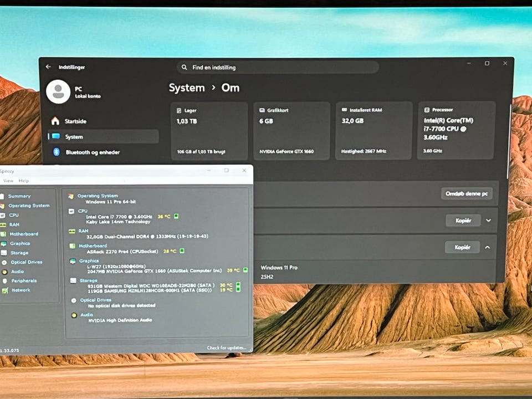The height and width of the screenshot is (399, 532).
Task: Open the Graphics heading link in summary
Action: [x=89, y=260]
